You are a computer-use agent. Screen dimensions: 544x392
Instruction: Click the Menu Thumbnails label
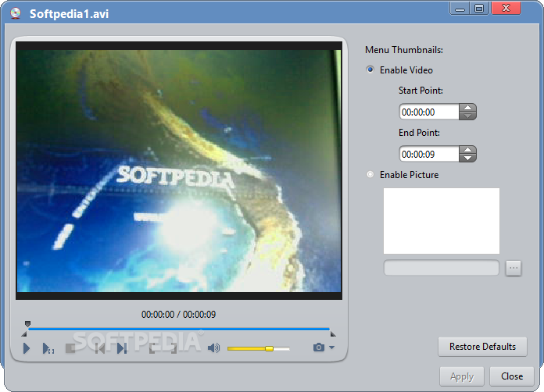404,50
